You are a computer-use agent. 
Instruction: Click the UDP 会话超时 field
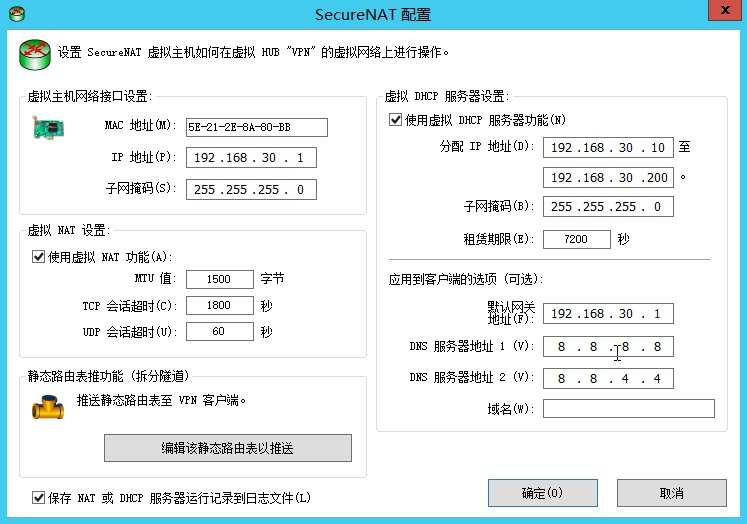point(220,332)
